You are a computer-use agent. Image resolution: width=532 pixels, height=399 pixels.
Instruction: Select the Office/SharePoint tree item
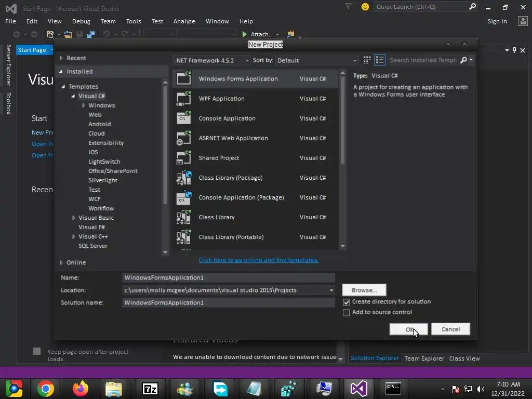point(113,171)
